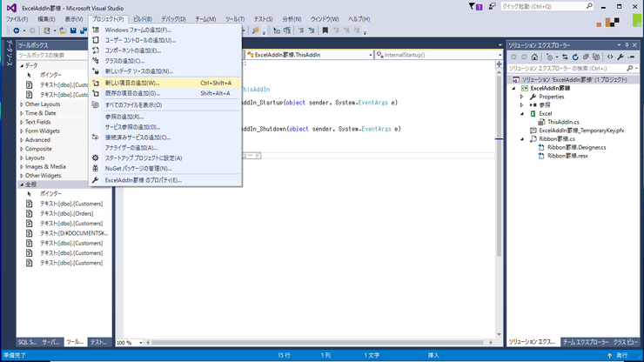The height and width of the screenshot is (362, 644).
Task: Switch to the チーム エクスプローラー tab
Action: (586, 342)
